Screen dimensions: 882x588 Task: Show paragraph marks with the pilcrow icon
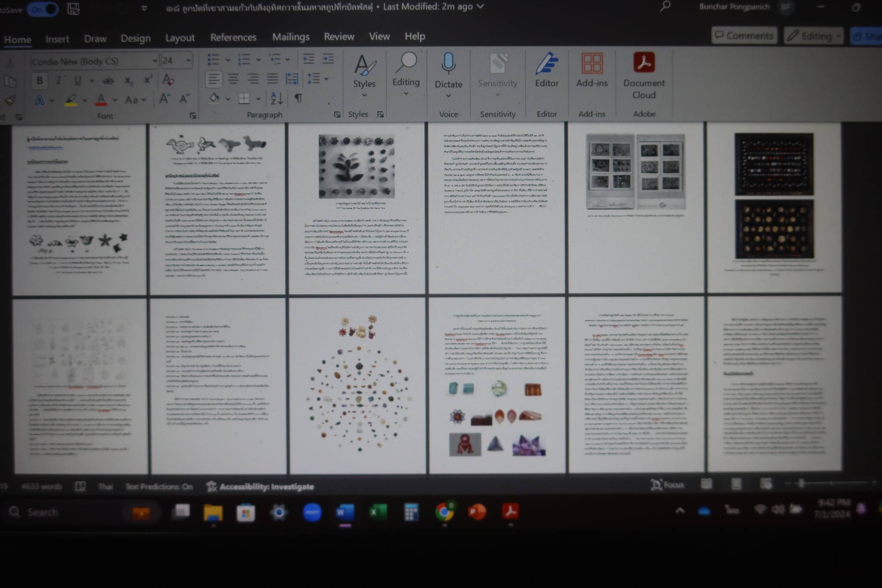coord(298,99)
